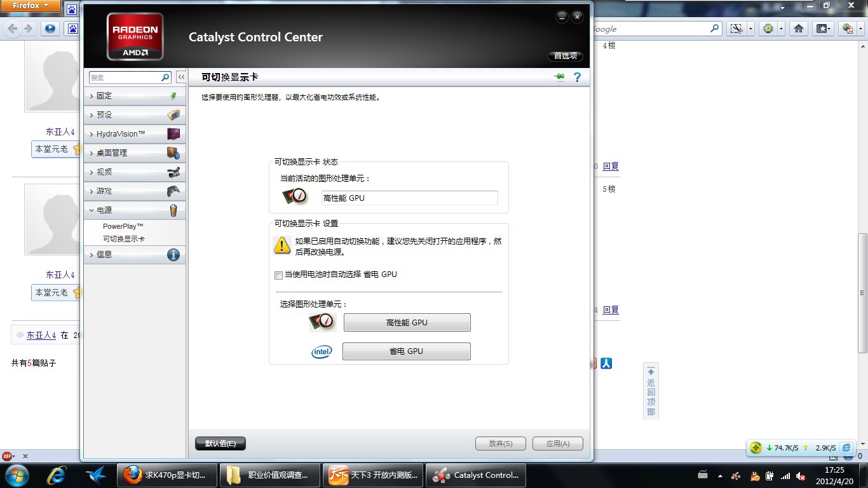Open the Windows Start menu
The width and height of the screenshot is (868, 488).
click(x=16, y=475)
